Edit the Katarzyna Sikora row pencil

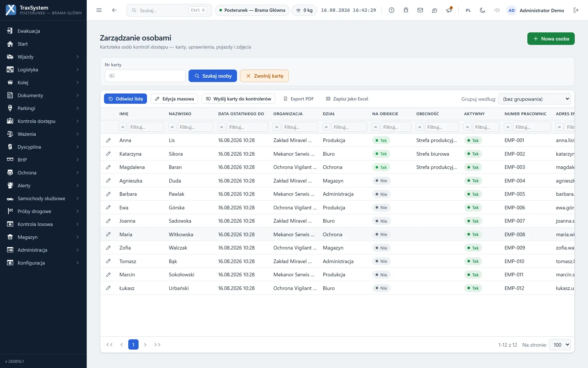pyautogui.click(x=108, y=154)
